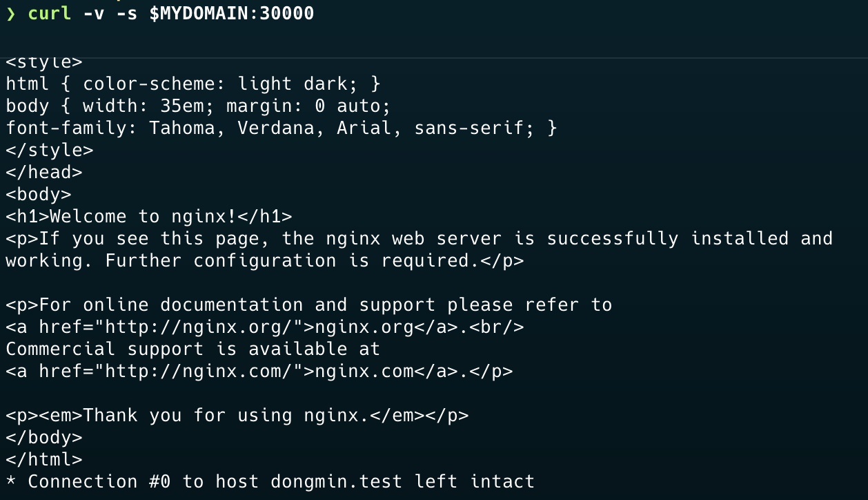Click the opening <body> tag

coord(39,194)
